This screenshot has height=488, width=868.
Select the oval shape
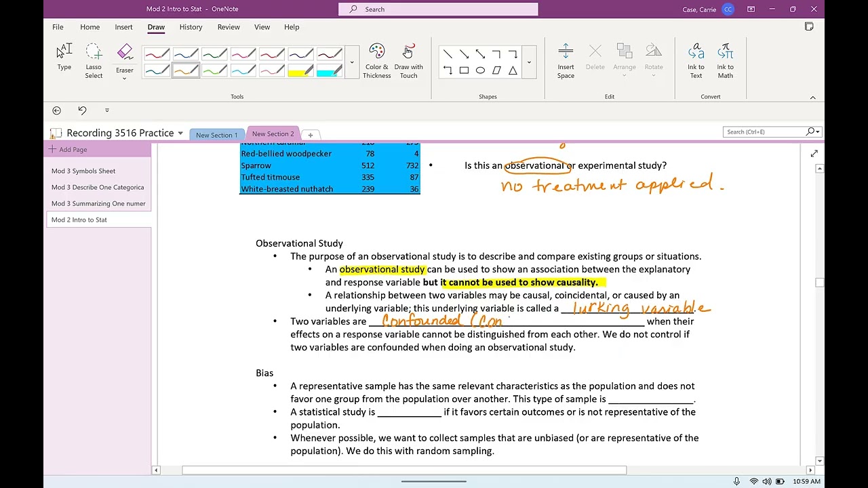coord(480,70)
